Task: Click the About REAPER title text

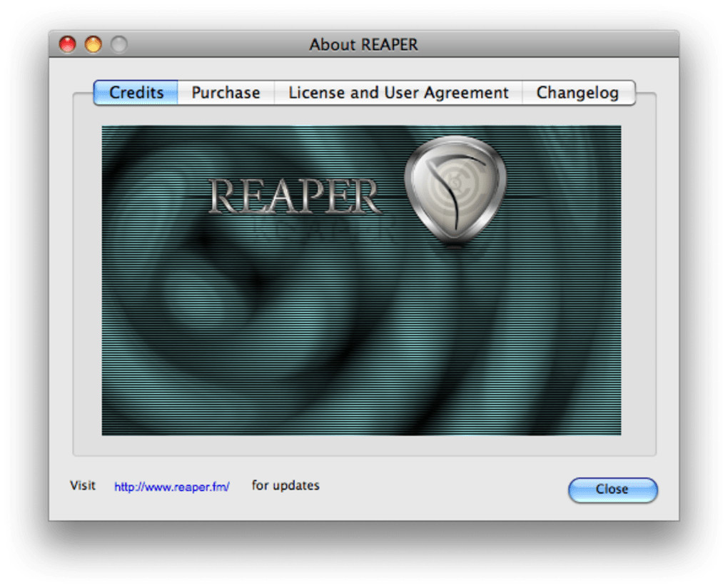Action: pos(363,44)
